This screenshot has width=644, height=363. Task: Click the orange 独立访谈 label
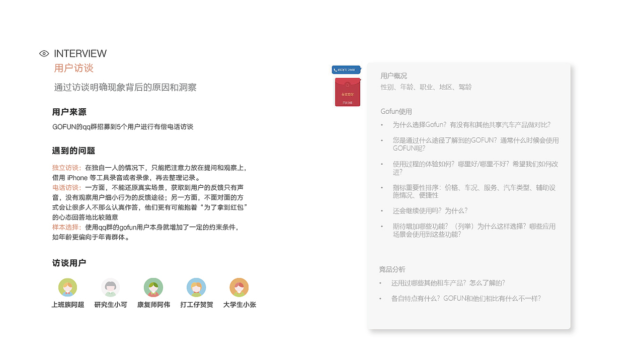click(x=67, y=168)
